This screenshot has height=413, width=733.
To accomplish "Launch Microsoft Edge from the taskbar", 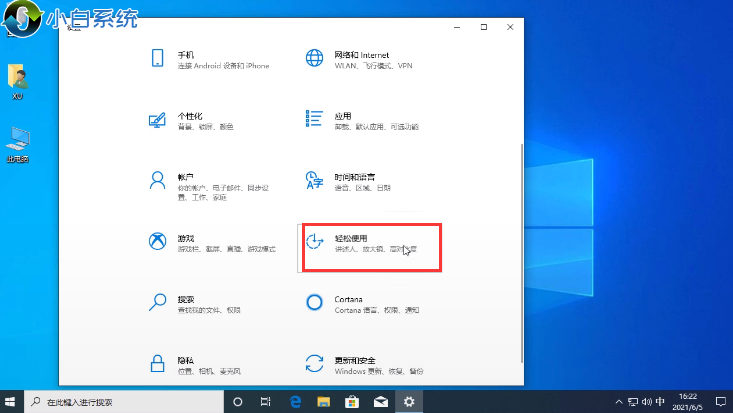I will [x=296, y=401].
